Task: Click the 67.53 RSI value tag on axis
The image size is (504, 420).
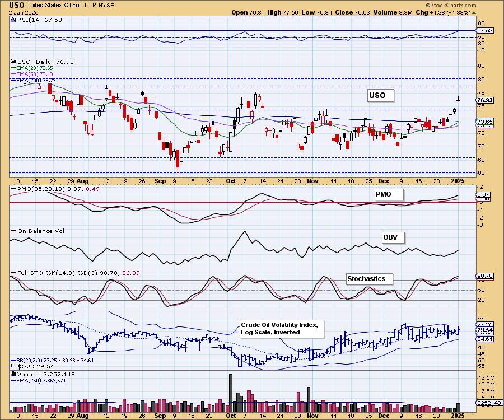Action: tap(485, 31)
